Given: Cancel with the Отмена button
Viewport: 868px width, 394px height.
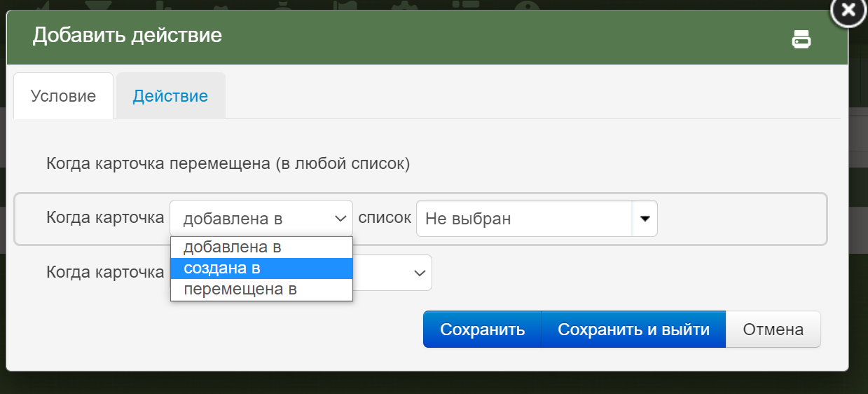Looking at the screenshot, I should click(x=773, y=330).
